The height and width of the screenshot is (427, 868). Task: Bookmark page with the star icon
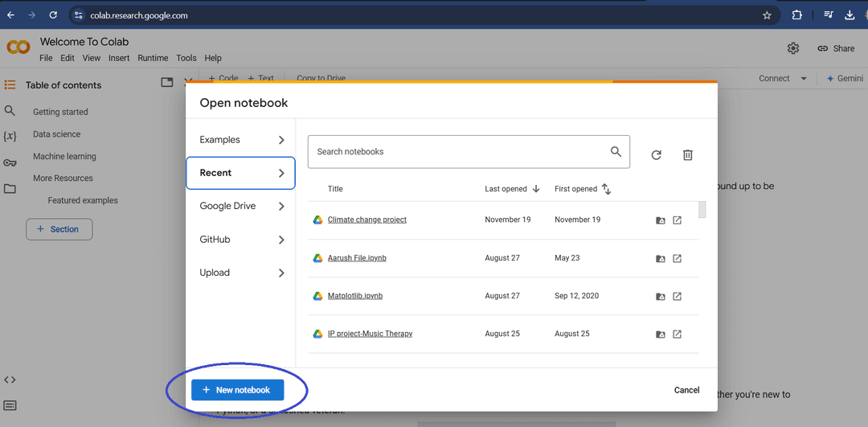767,15
